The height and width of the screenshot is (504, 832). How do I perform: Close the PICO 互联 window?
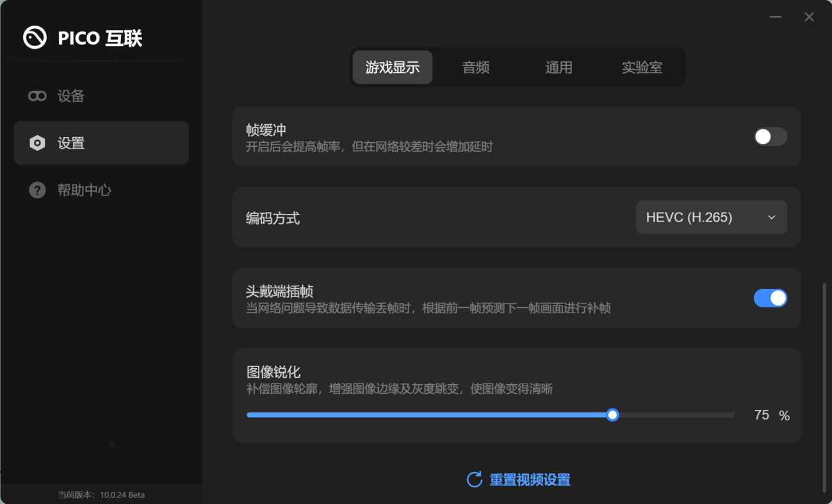(809, 17)
